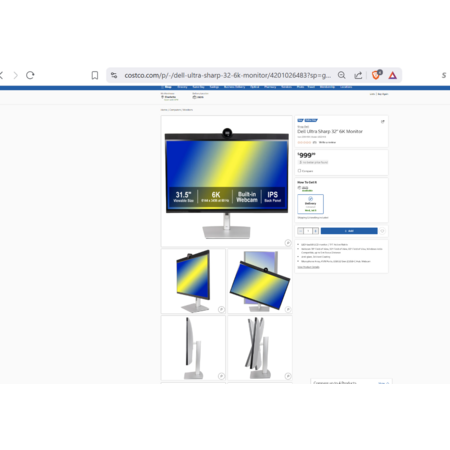Screen dimensions: 450x450
Task: Click the Write a review link
Action: pyautogui.click(x=327, y=142)
